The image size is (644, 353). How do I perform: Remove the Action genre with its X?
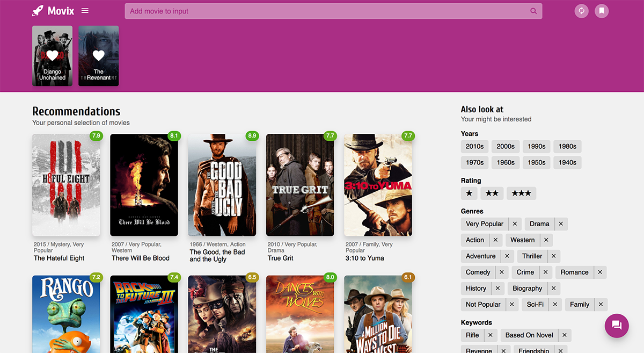tap(495, 240)
